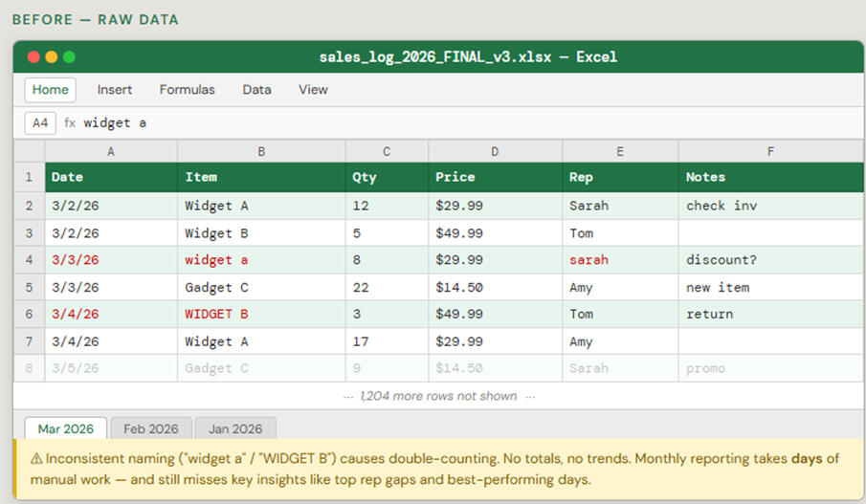Screen dimensions: 866x504
Task: Select the Data ribbon tab
Action: coord(256,90)
